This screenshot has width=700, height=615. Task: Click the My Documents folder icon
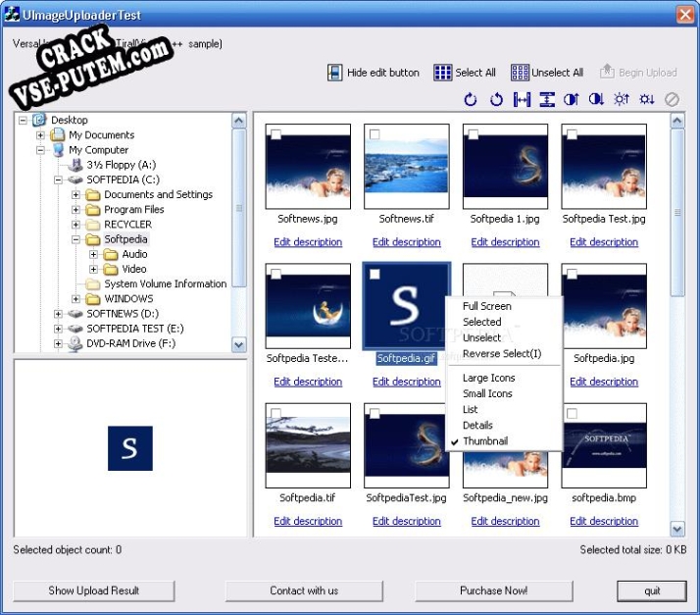pyautogui.click(x=58, y=134)
